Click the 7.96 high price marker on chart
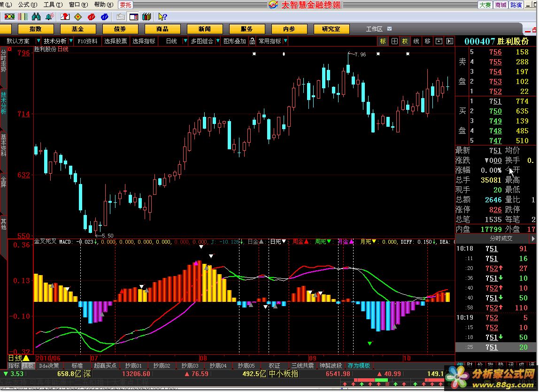Viewport: 539px width, 392px height. click(x=360, y=54)
